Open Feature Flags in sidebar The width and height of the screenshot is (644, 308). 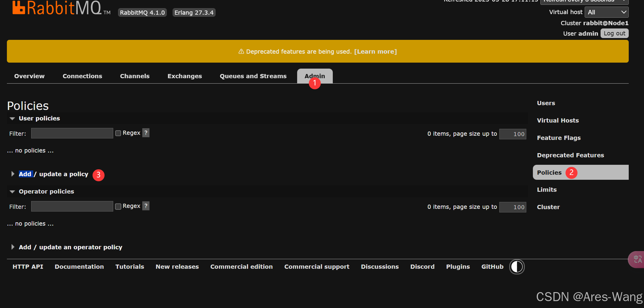pyautogui.click(x=559, y=138)
